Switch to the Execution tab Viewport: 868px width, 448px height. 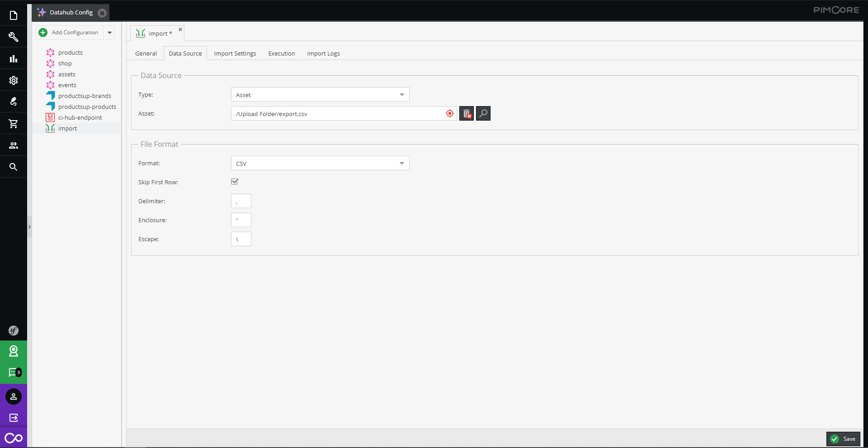click(281, 53)
